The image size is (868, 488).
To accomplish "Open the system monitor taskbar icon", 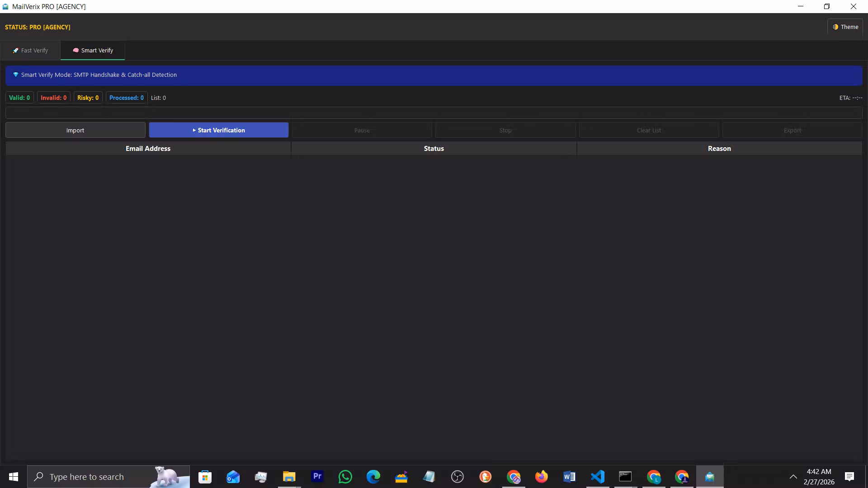I will coord(261,477).
